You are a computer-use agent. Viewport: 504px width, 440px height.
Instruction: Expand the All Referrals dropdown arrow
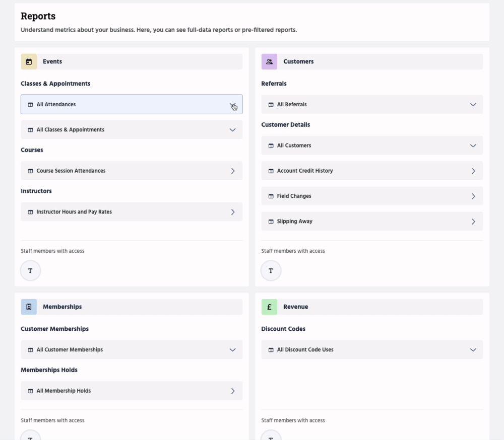point(473,105)
